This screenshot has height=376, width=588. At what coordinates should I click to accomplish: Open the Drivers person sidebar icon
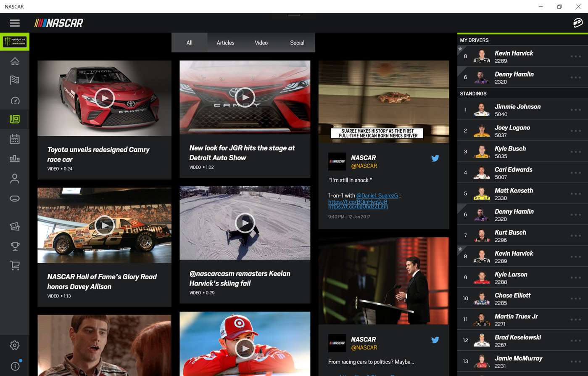click(x=15, y=179)
